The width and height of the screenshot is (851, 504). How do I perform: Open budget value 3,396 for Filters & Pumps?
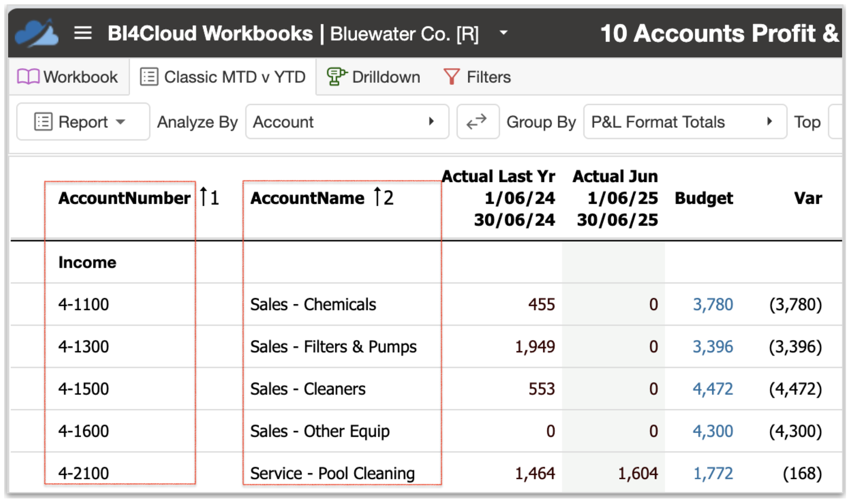[x=713, y=347]
